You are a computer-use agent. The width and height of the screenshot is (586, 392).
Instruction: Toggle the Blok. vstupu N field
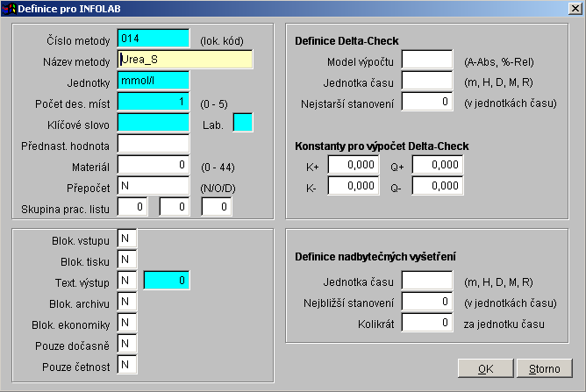pyautogui.click(x=127, y=239)
